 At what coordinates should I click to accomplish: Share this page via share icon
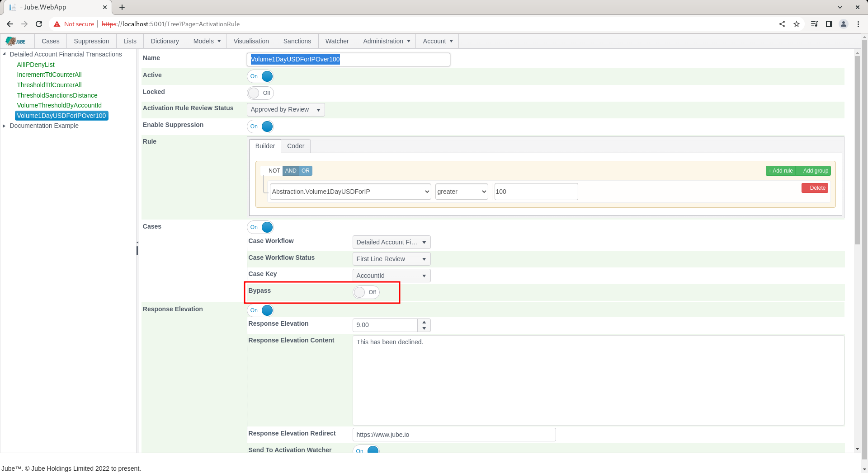click(x=782, y=24)
